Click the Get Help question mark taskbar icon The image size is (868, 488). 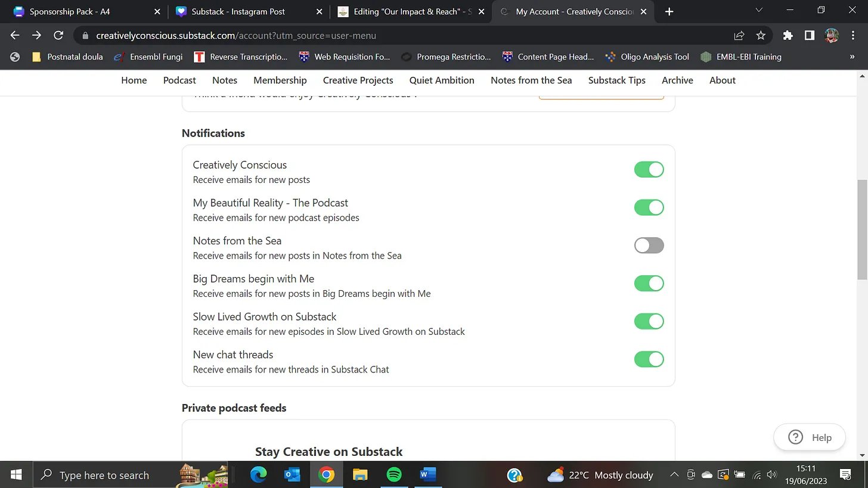point(515,475)
